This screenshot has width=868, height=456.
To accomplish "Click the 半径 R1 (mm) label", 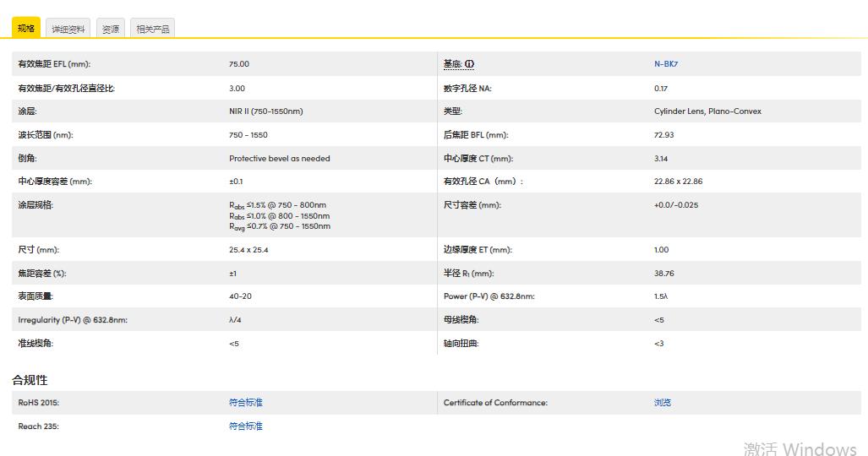I will pyautogui.click(x=469, y=274).
